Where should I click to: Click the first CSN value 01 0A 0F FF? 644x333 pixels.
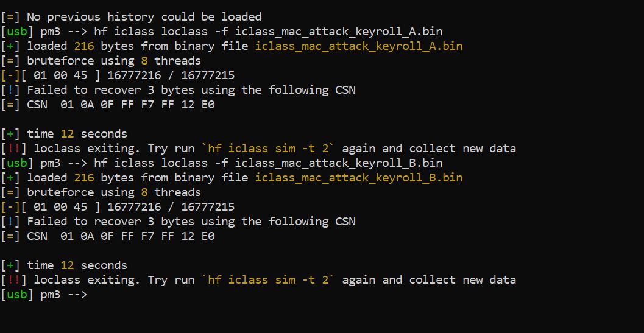[137, 105]
